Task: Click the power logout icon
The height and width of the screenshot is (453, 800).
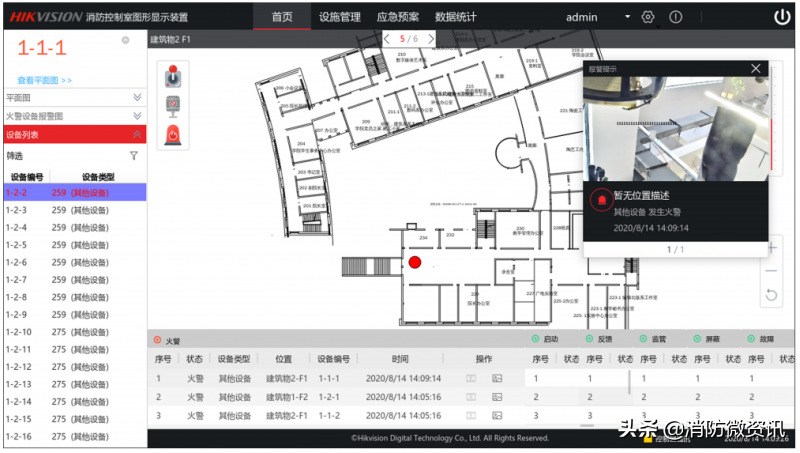Action: tap(781, 17)
